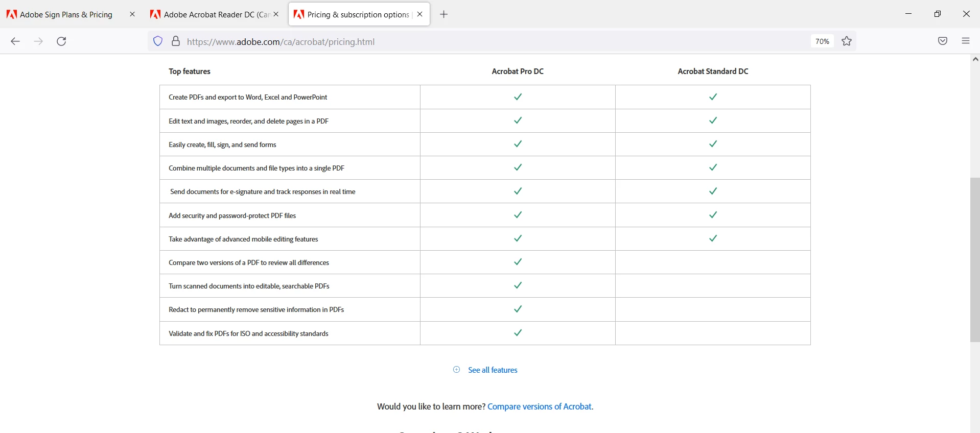Click 'Send documents for e-signature' row text
The height and width of the screenshot is (433, 980).
pyautogui.click(x=263, y=192)
